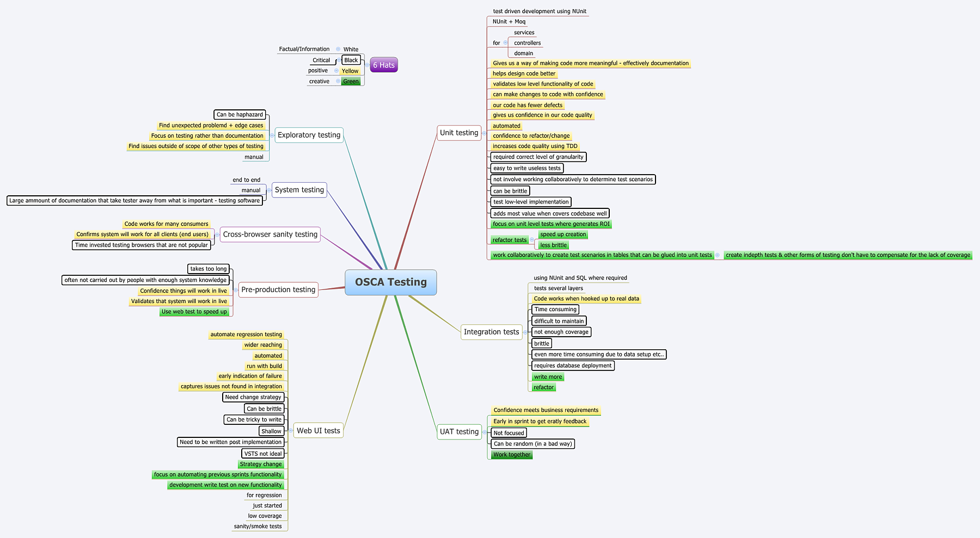Image resolution: width=980 pixels, height=538 pixels.
Task: Click the green 'Work together' node
Action: [511, 455]
